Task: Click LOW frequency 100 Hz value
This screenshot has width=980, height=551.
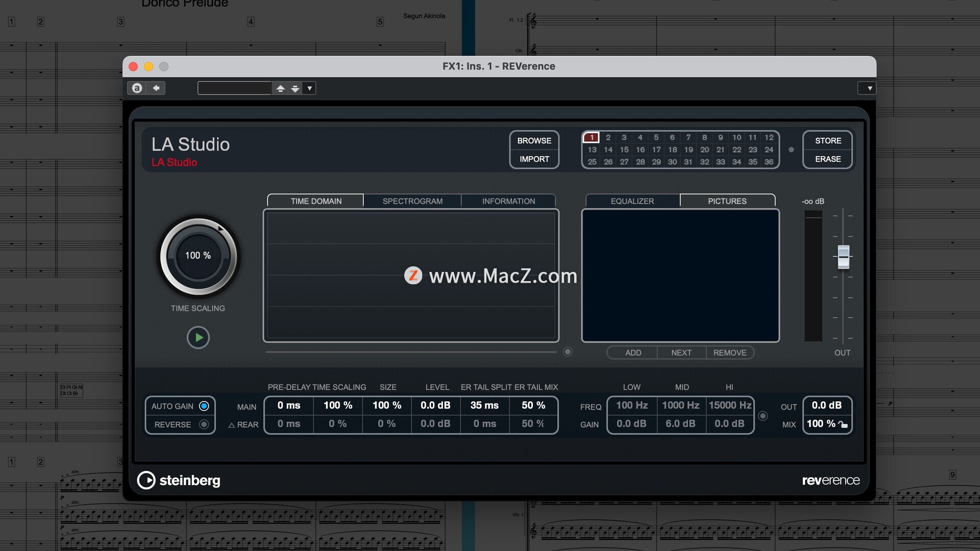Action: pos(631,405)
